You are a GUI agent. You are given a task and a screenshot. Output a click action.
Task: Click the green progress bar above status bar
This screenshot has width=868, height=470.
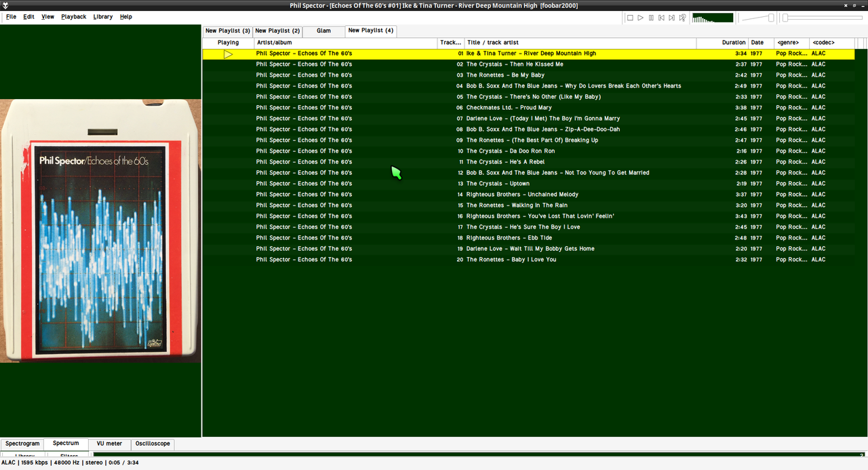(479, 454)
